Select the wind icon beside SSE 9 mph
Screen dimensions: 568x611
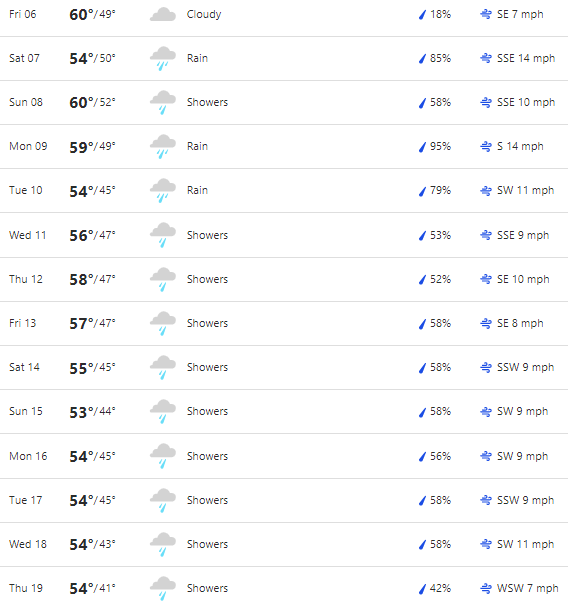pos(486,235)
